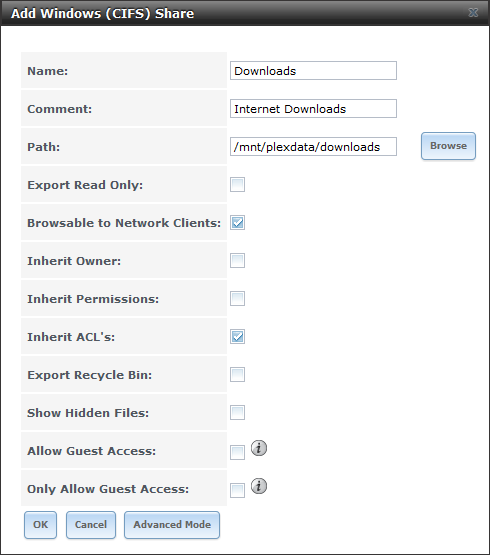The width and height of the screenshot is (490, 555).
Task: Click the 'Comment:' label text
Action: click(59, 109)
